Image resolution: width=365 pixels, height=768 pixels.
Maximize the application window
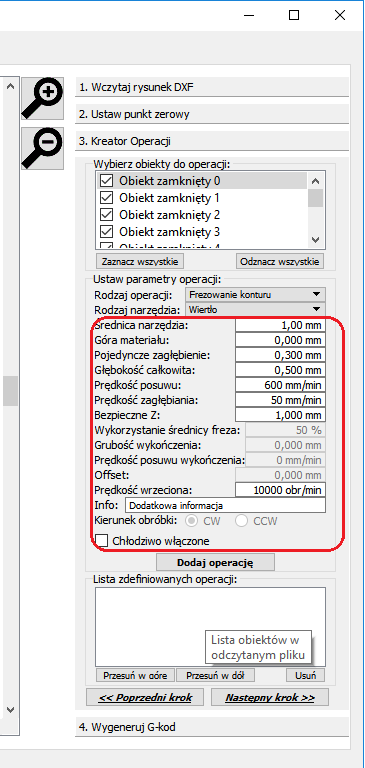294,15
